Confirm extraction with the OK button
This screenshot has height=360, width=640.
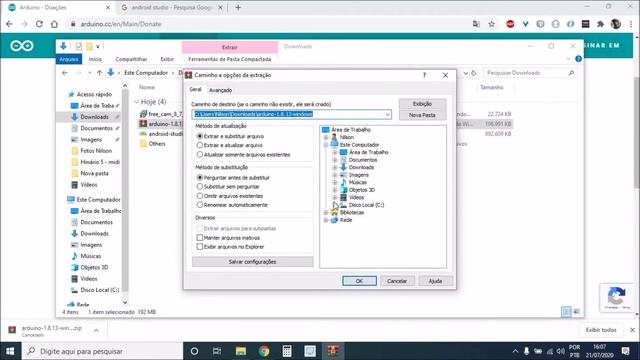click(x=359, y=281)
